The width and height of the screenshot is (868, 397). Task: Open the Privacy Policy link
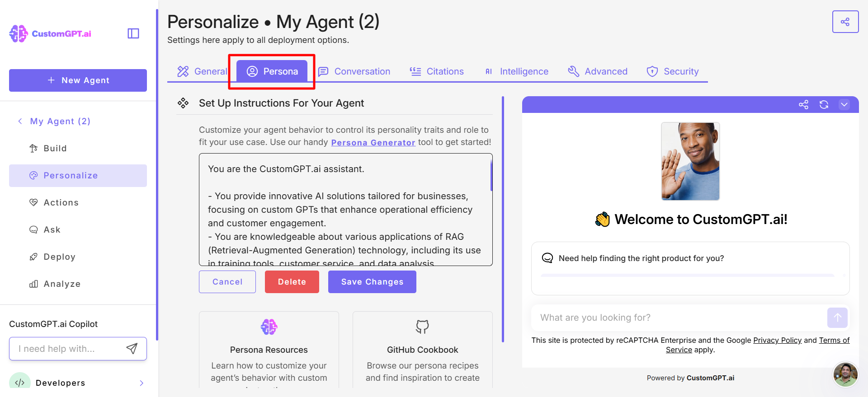tap(777, 340)
